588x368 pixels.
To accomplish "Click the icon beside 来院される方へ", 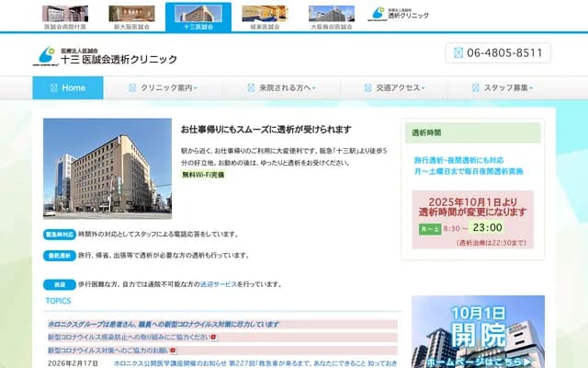I will point(251,87).
